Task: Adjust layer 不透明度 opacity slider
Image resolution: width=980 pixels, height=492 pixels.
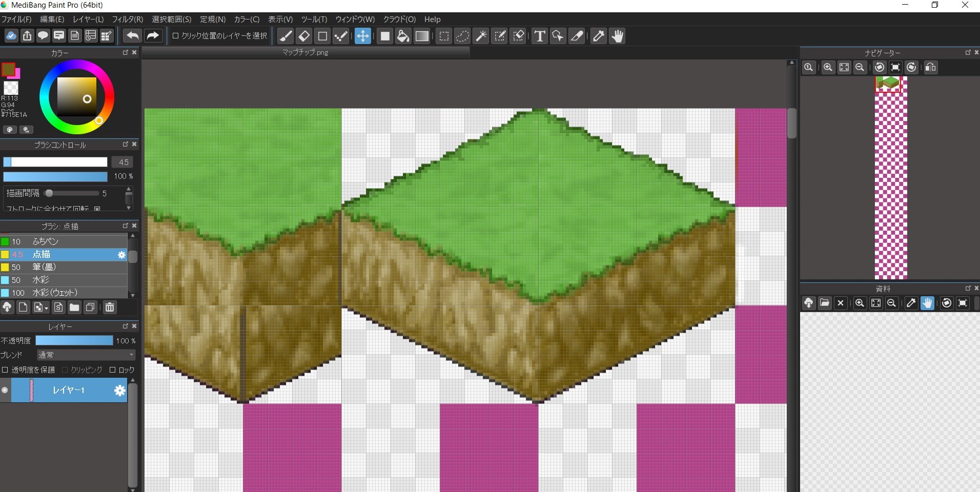Action: (74, 341)
